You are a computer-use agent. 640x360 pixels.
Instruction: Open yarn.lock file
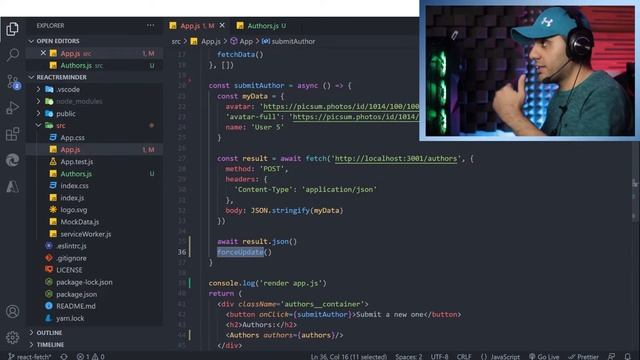point(70,318)
